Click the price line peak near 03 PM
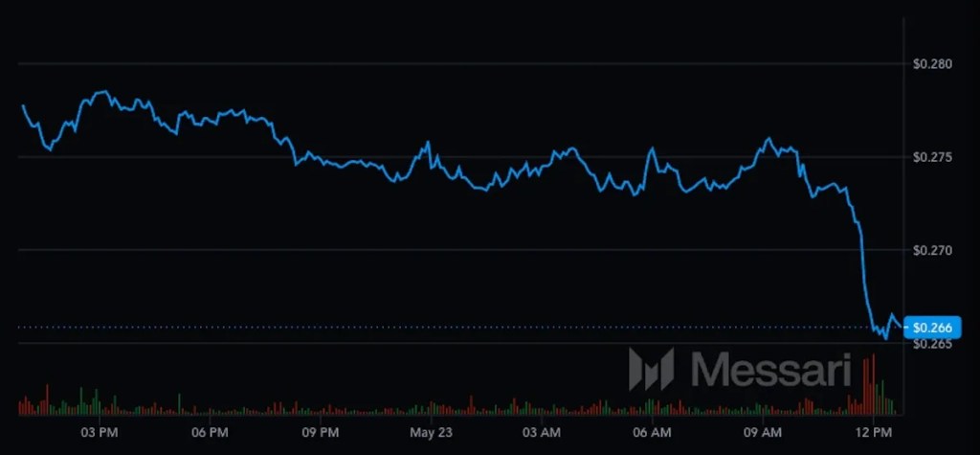 click(101, 92)
